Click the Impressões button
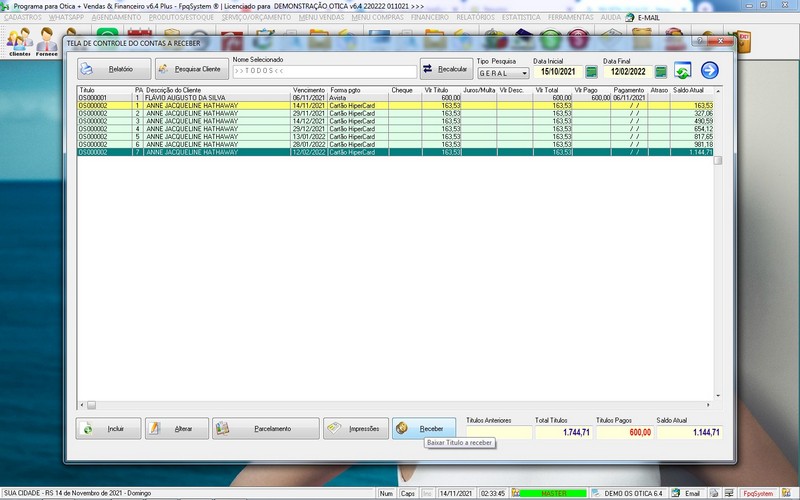Image resolution: width=800 pixels, height=500 pixels. (x=356, y=429)
